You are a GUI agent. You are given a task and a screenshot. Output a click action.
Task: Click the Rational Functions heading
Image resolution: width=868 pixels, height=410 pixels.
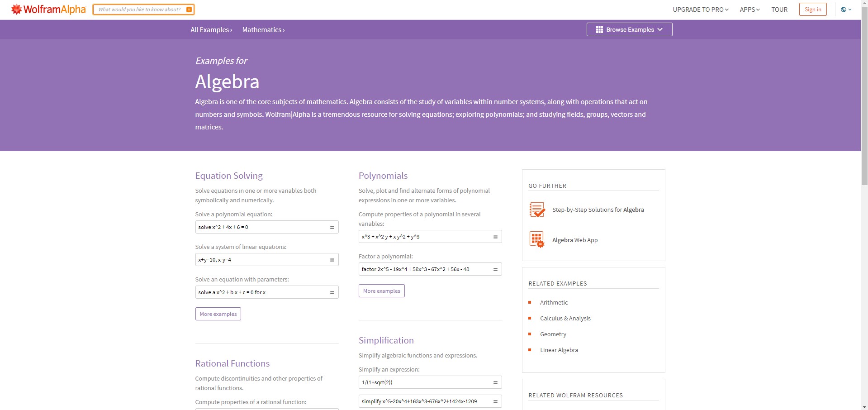(x=232, y=363)
